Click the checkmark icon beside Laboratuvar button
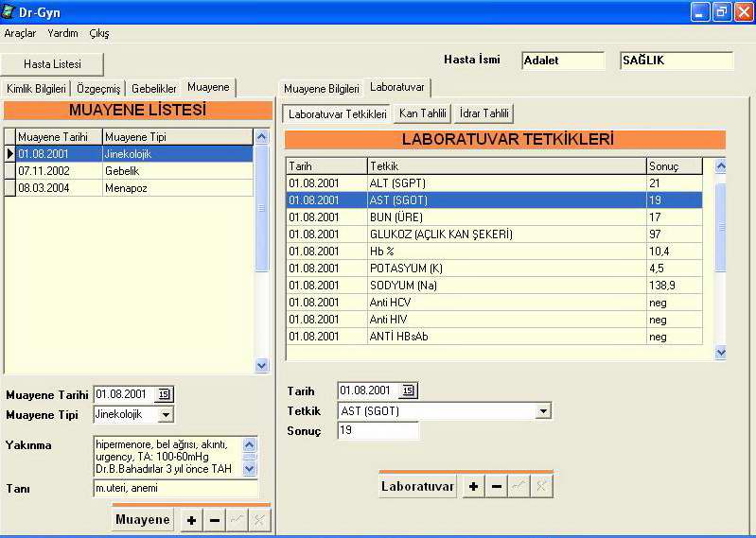756x538 pixels. click(519, 487)
